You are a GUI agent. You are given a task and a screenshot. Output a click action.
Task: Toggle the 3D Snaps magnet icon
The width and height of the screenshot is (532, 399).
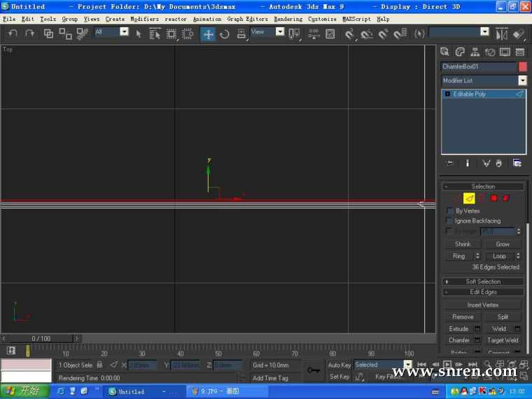(349, 34)
